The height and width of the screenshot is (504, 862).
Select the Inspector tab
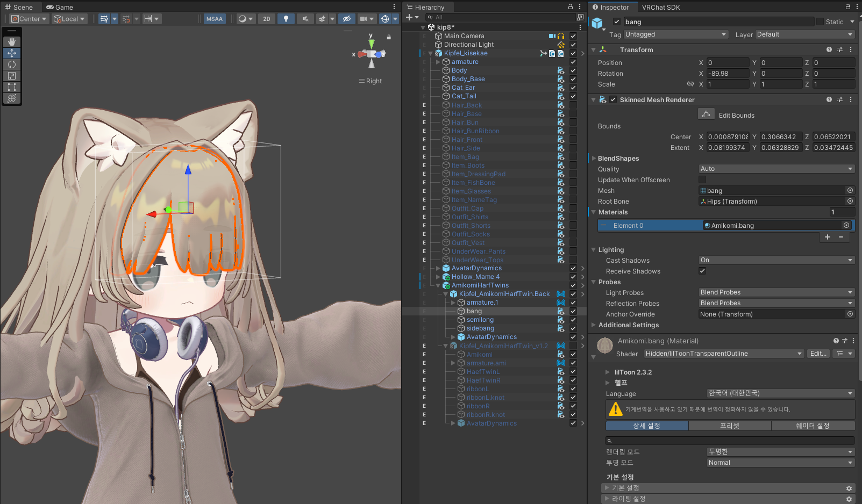tap(610, 7)
